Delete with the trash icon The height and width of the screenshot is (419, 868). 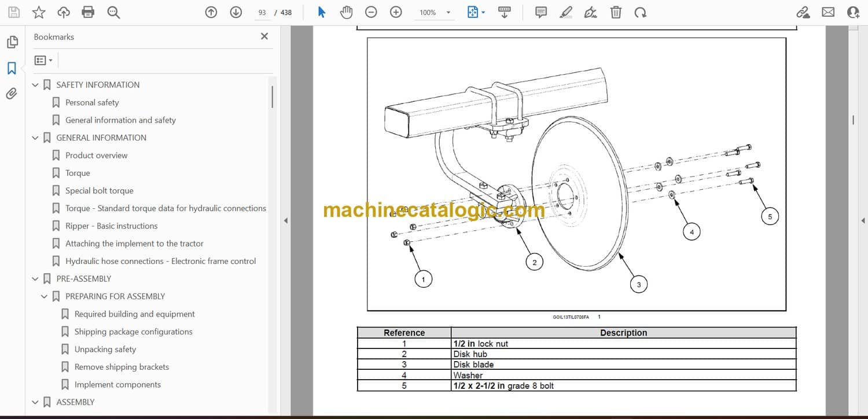[616, 12]
